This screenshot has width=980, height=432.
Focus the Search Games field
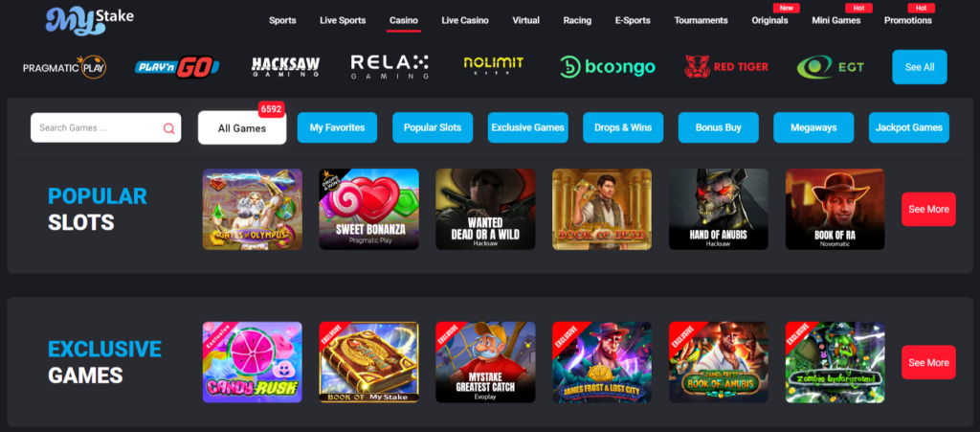[x=105, y=127]
